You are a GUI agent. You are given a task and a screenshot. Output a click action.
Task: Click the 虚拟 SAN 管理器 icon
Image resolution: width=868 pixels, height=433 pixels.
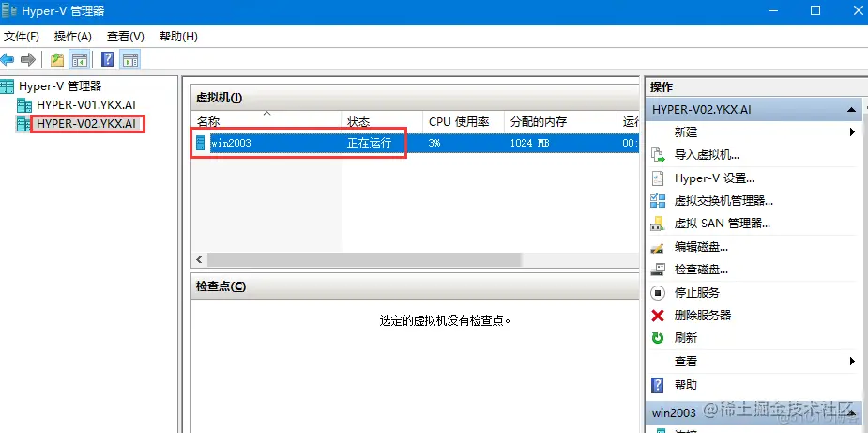point(657,224)
